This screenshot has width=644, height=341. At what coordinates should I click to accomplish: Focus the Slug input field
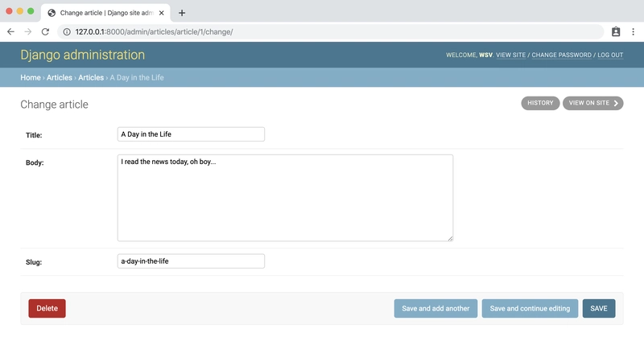[191, 261]
